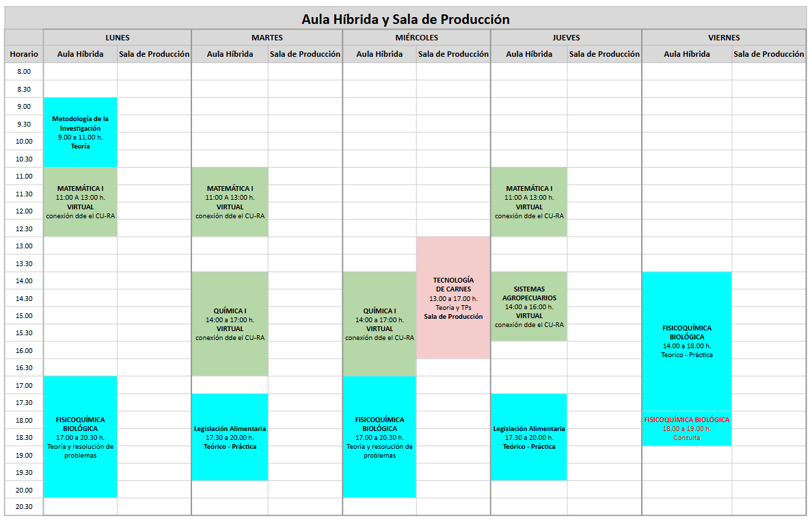Select Monday's MATEMÁTICA I class block

click(x=80, y=202)
